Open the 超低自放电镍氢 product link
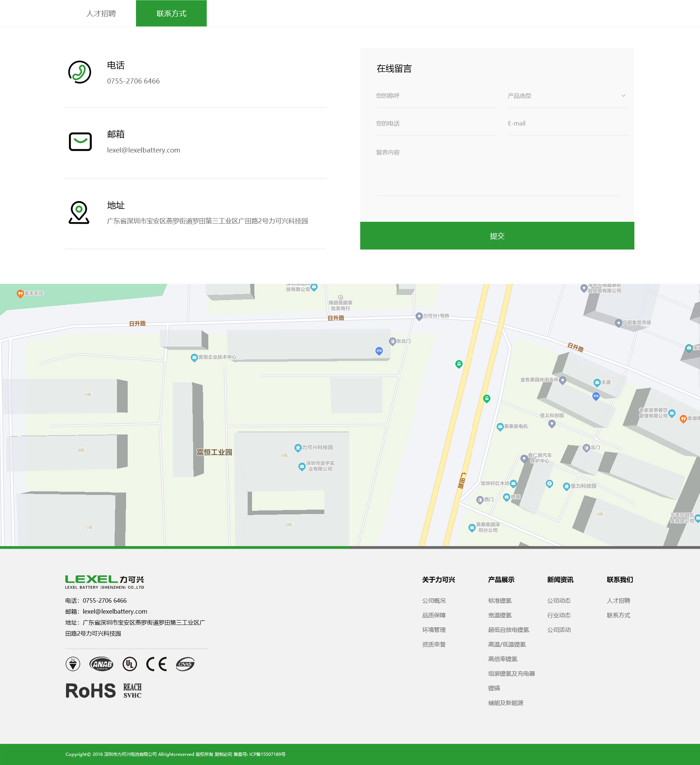 point(508,630)
